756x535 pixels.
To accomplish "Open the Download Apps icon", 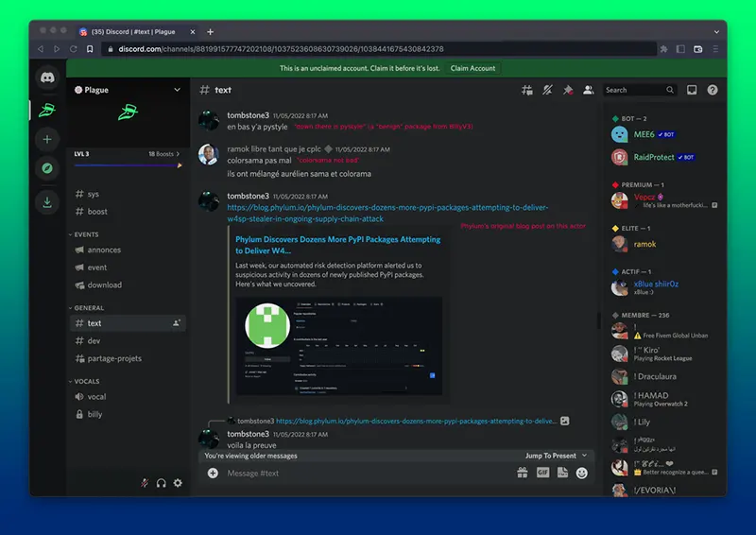I will [x=47, y=202].
